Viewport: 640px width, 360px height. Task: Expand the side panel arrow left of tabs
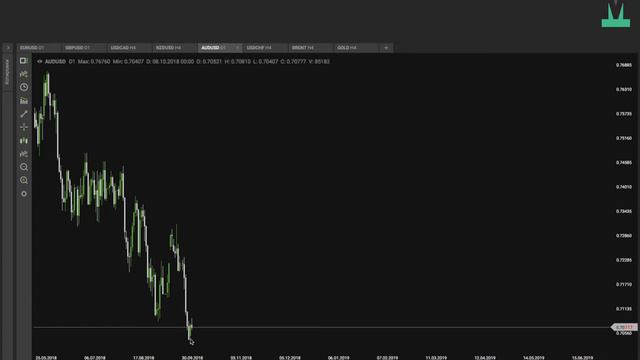[x=8, y=48]
